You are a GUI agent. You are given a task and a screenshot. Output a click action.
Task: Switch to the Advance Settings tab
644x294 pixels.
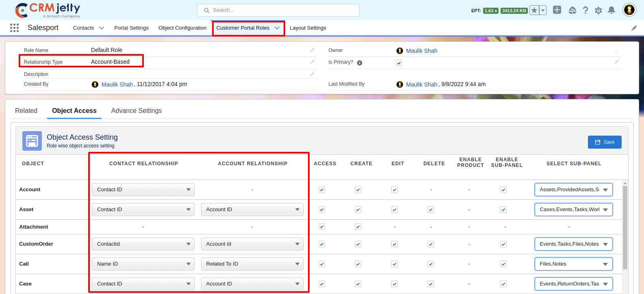pyautogui.click(x=136, y=111)
